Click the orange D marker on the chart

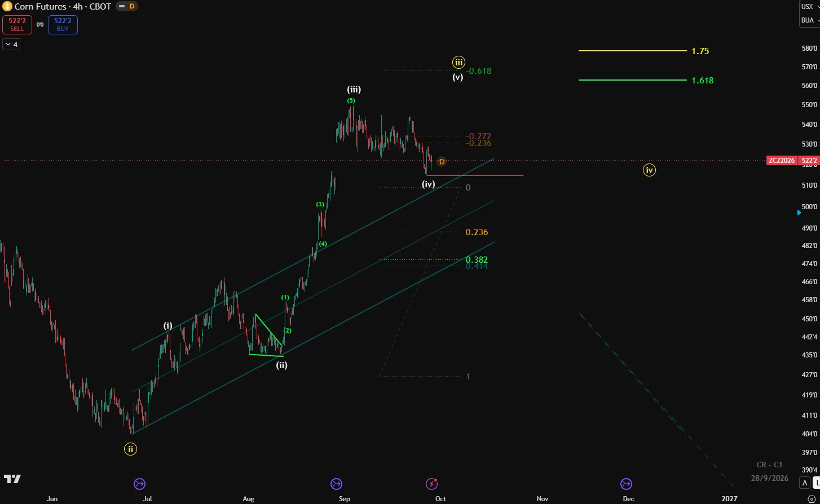[x=442, y=162]
